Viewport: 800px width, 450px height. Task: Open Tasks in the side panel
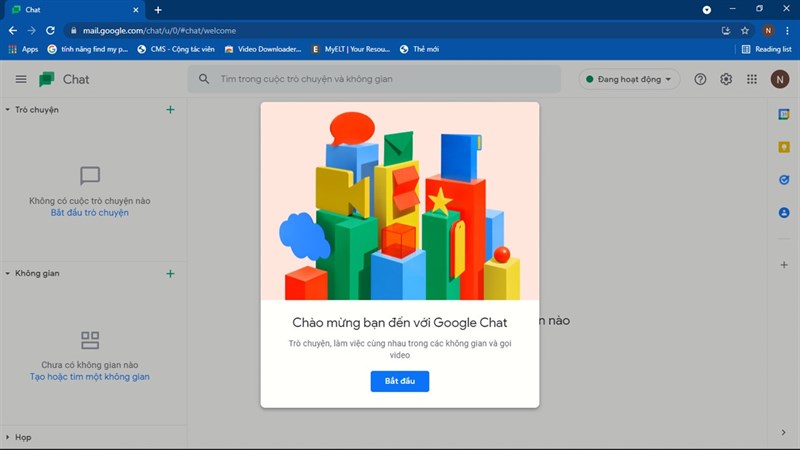tap(784, 180)
